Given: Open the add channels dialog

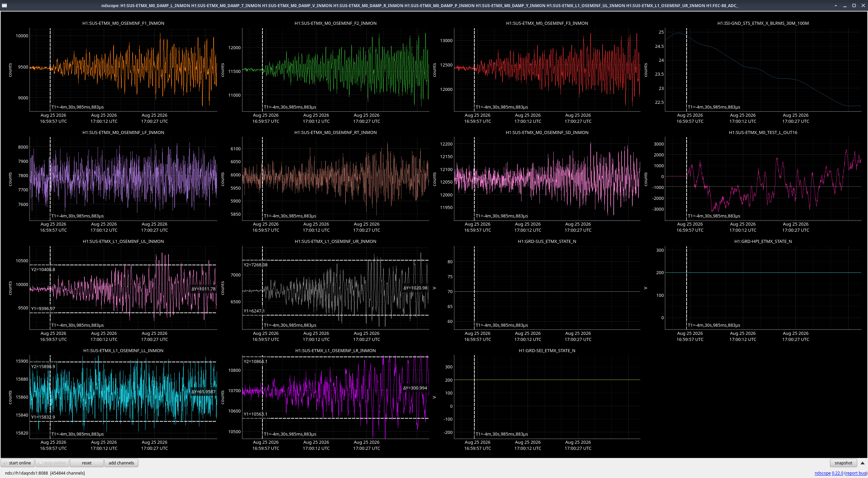Looking at the screenshot, I should 121,463.
